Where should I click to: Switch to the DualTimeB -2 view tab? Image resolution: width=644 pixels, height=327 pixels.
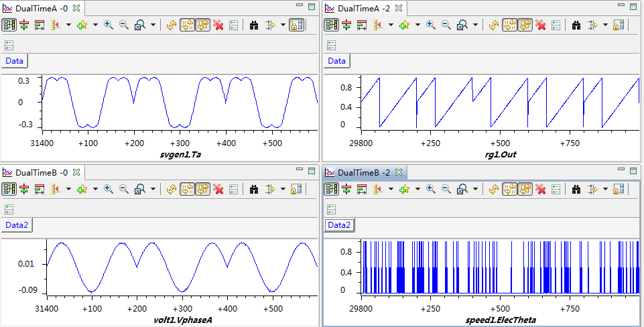click(x=364, y=172)
